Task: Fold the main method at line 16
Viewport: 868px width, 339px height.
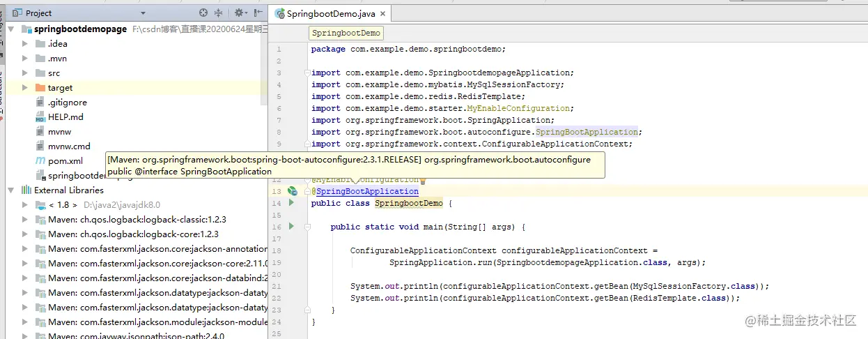Action: pos(307,227)
